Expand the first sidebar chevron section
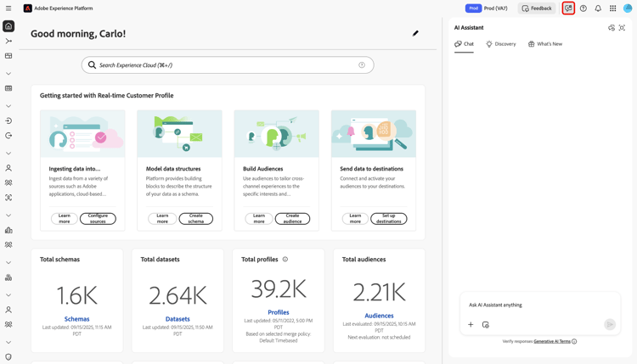 (x=8, y=74)
